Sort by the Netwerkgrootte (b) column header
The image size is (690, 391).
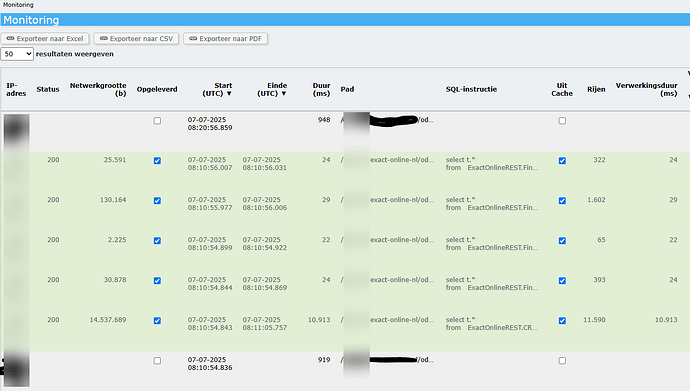pyautogui.click(x=98, y=89)
